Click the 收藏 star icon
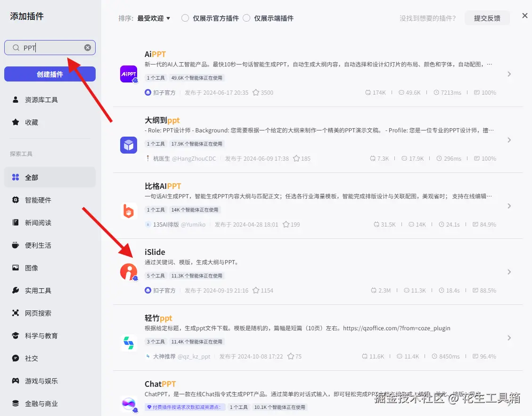Image resolution: width=532 pixels, height=416 pixels. pyautogui.click(x=15, y=122)
